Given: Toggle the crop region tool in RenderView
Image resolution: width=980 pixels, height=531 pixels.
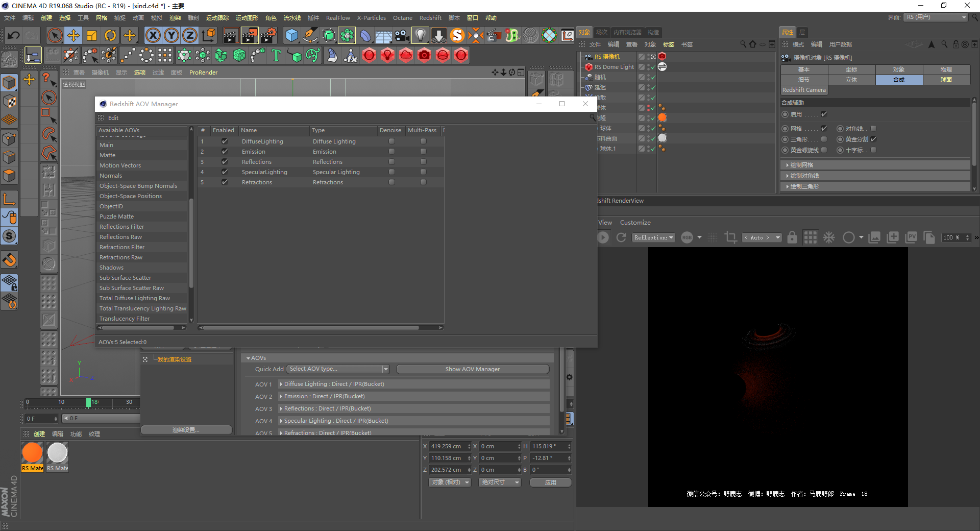Looking at the screenshot, I should (730, 237).
